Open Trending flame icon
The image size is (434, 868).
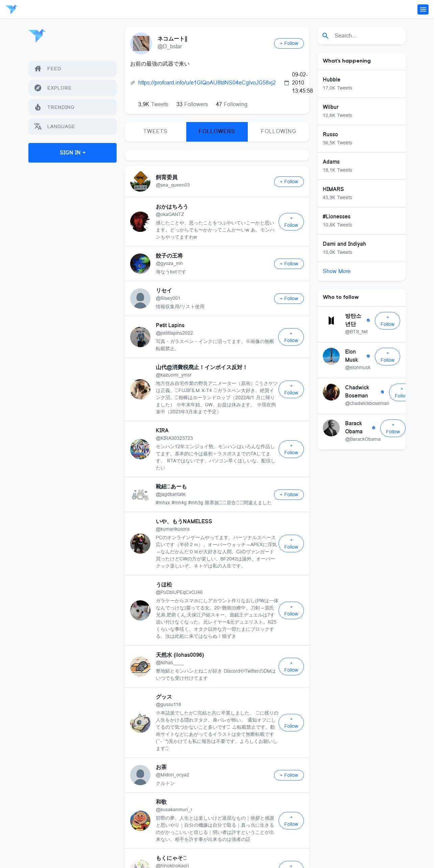tap(38, 107)
